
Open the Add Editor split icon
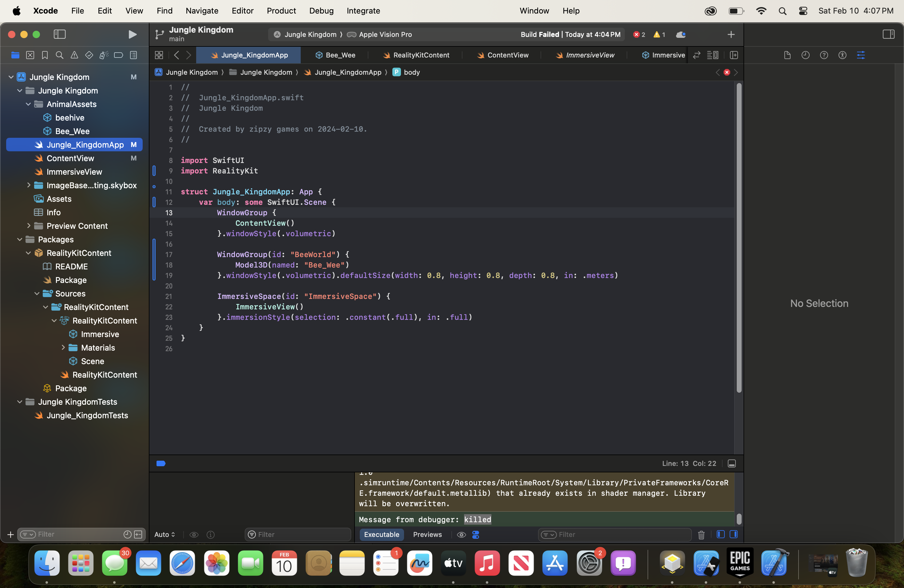point(734,55)
